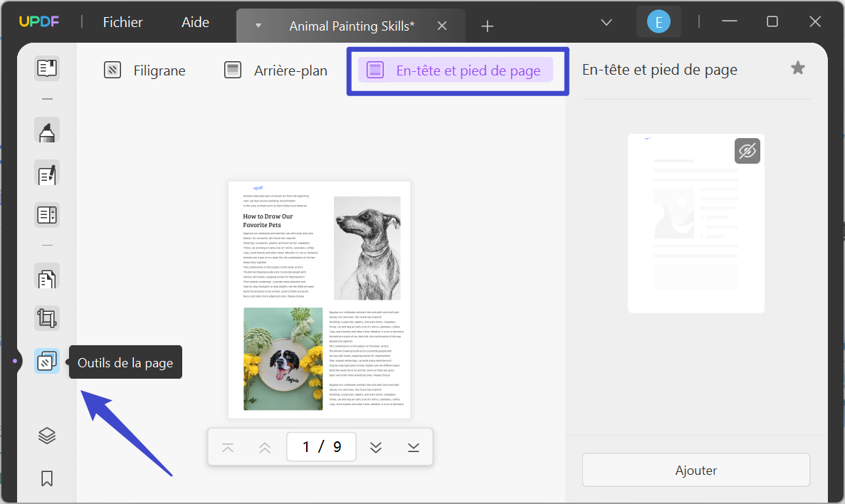The width and height of the screenshot is (845, 504).
Task: Open the Layers panel icon
Action: click(x=47, y=436)
